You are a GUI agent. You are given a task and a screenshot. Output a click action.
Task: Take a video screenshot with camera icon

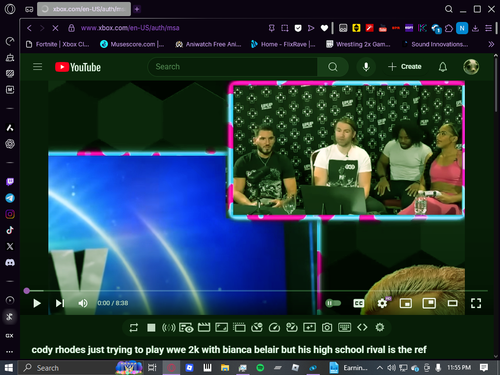pos(327,327)
